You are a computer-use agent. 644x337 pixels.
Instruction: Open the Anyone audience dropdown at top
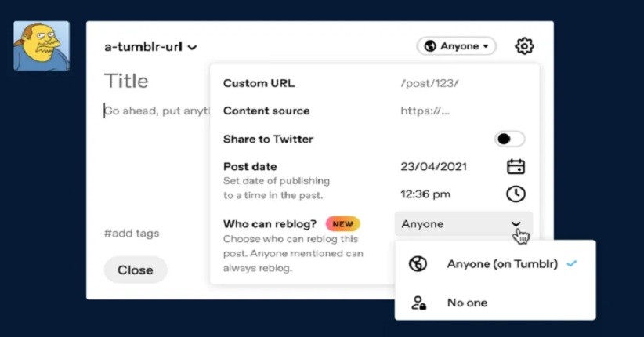tap(457, 46)
